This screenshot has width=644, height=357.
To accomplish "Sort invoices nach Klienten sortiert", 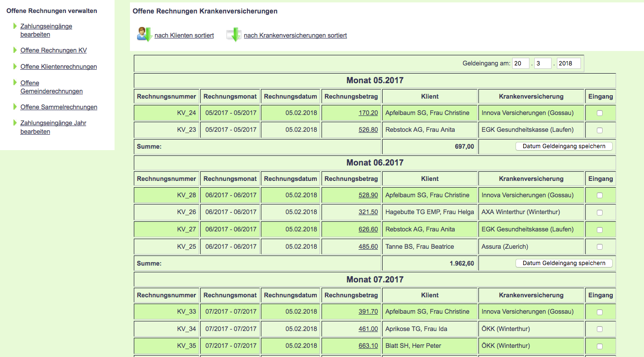I will pos(184,36).
